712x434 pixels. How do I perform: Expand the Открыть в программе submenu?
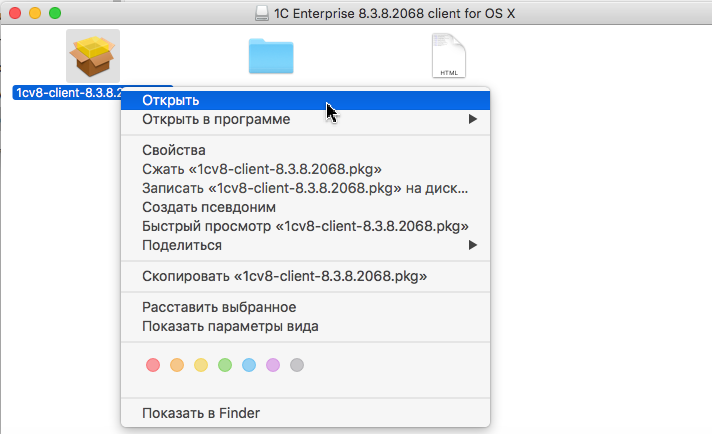216,120
